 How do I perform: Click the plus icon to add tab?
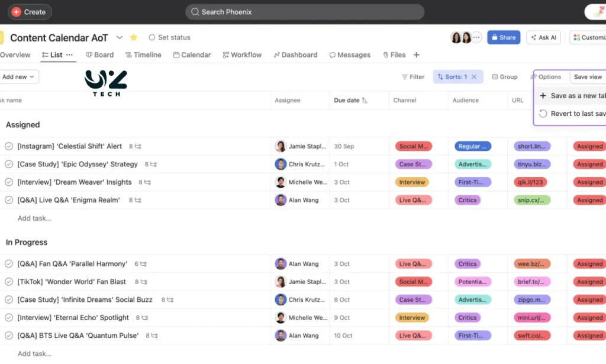(x=416, y=55)
